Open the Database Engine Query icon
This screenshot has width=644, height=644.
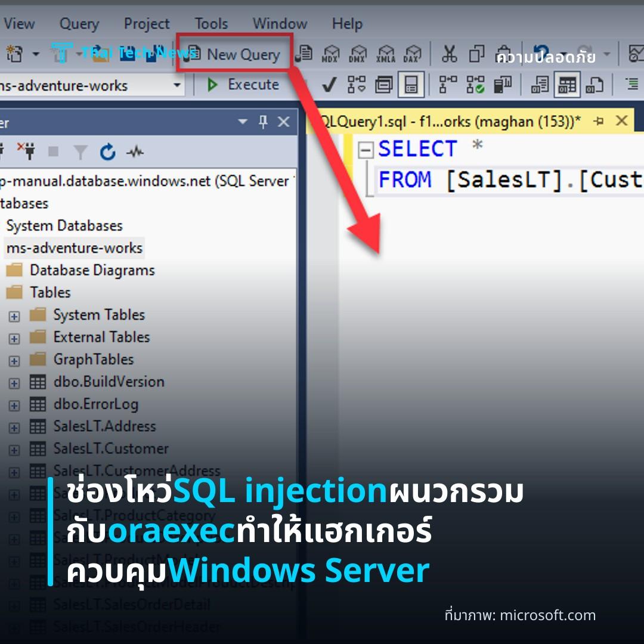point(304,54)
